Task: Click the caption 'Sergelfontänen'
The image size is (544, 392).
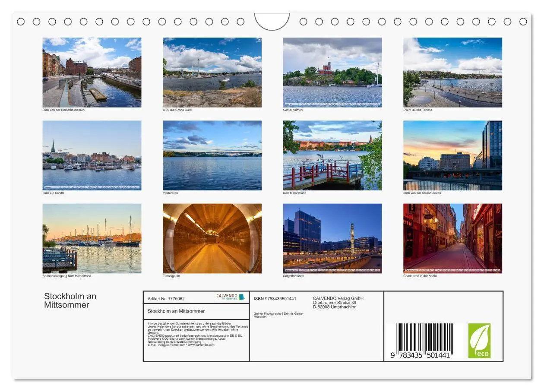Action: click(x=294, y=276)
